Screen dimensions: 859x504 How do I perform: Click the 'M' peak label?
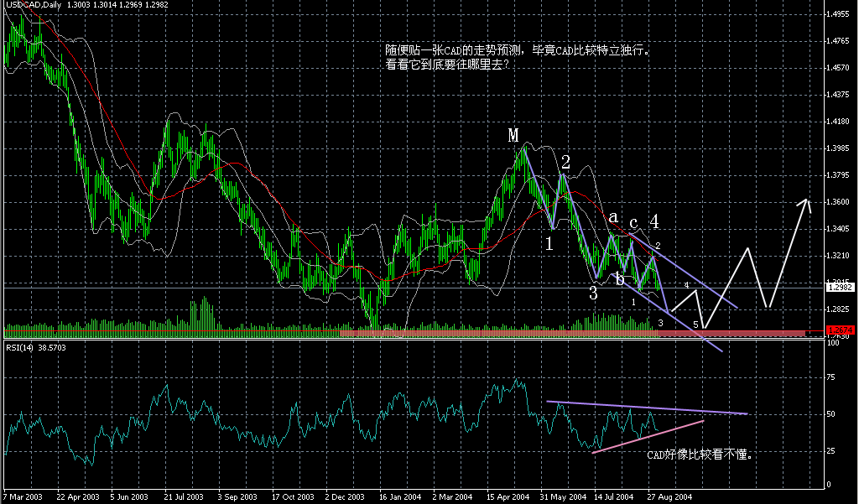pyautogui.click(x=513, y=135)
